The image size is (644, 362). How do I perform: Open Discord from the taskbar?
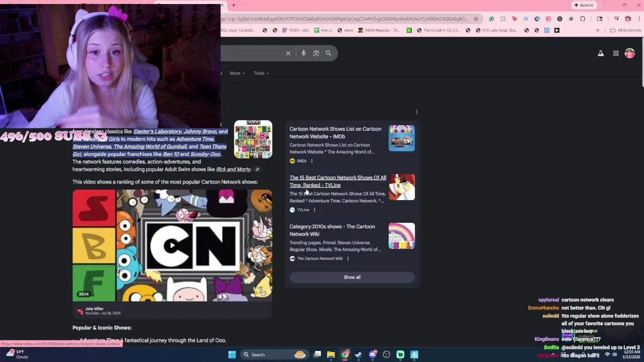[372, 354]
